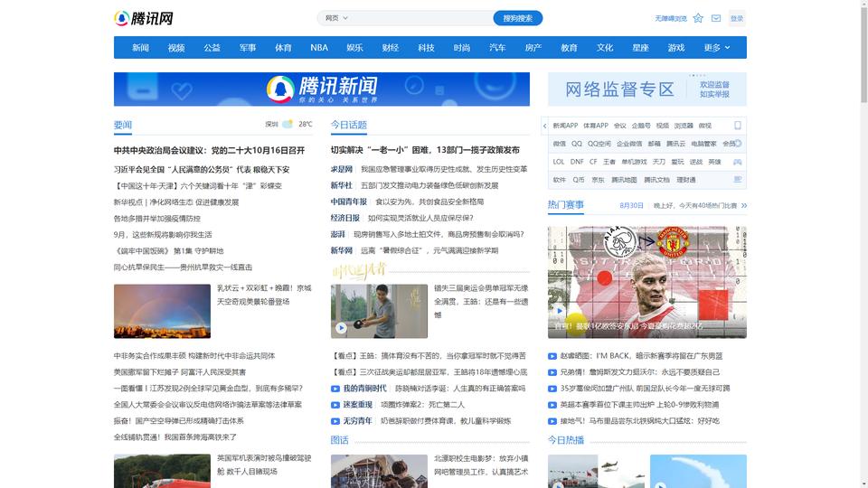Open NBA in the navigation bar
This screenshot has height=488, width=868.
pyautogui.click(x=319, y=48)
